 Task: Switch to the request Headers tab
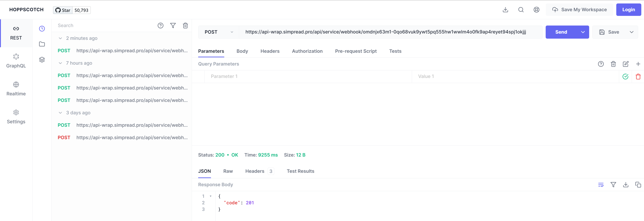coord(270,51)
